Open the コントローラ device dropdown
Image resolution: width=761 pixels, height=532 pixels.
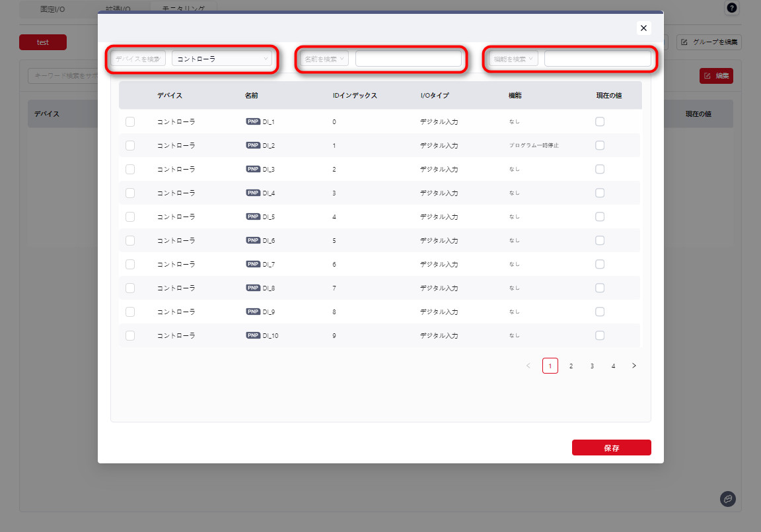(222, 59)
